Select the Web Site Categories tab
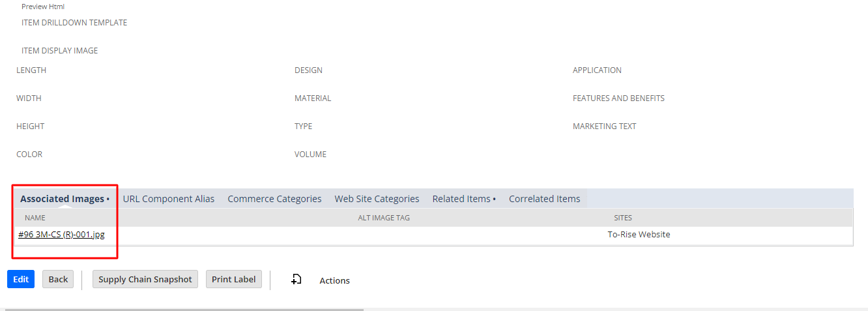Image resolution: width=868 pixels, height=311 pixels. coord(377,199)
